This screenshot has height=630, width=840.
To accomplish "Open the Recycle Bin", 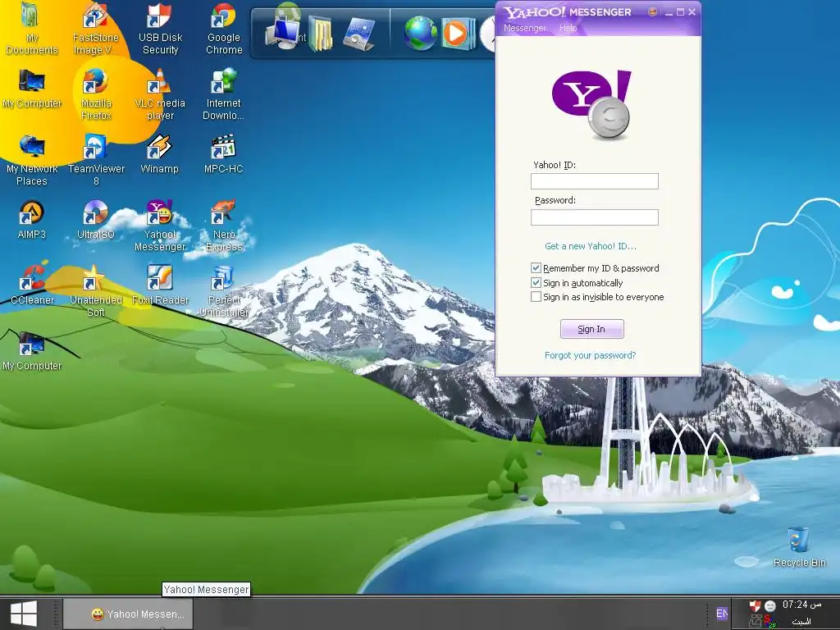I will tap(799, 546).
